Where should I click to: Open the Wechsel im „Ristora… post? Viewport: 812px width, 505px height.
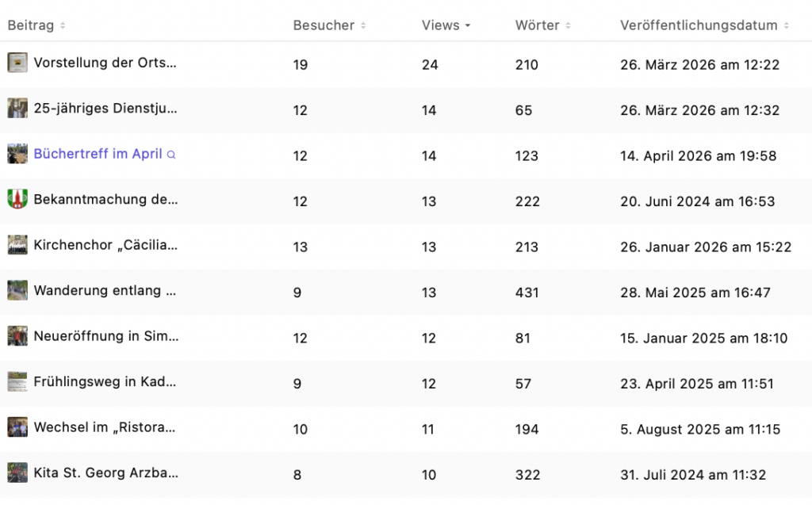[x=105, y=427]
